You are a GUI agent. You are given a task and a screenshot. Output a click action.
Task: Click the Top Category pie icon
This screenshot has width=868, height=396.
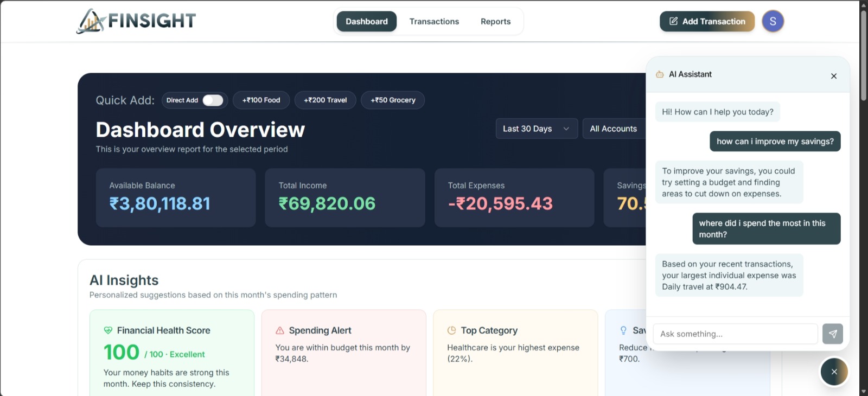(451, 330)
